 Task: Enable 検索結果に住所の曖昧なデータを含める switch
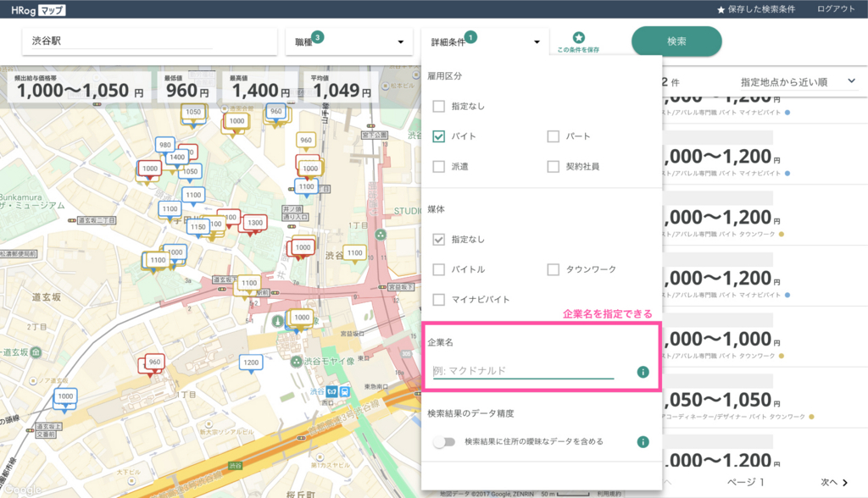pyautogui.click(x=444, y=441)
